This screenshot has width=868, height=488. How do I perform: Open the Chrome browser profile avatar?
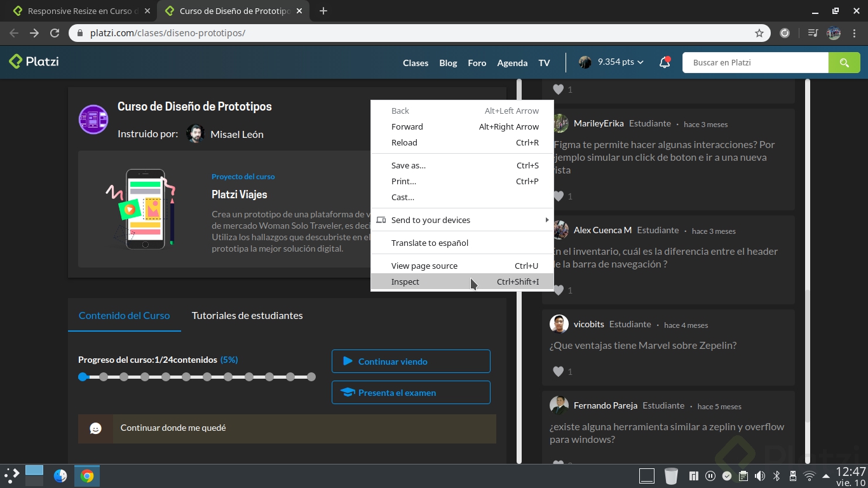[833, 33]
